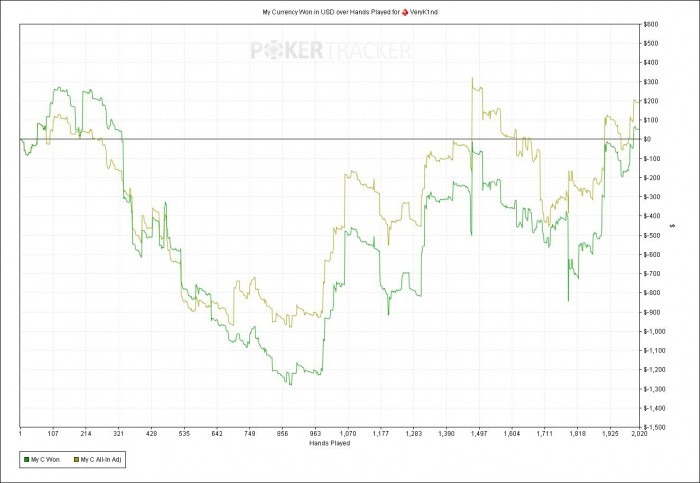The width and height of the screenshot is (700, 483).
Task: Click the 428 x-axis tick label
Action: pyautogui.click(x=152, y=433)
